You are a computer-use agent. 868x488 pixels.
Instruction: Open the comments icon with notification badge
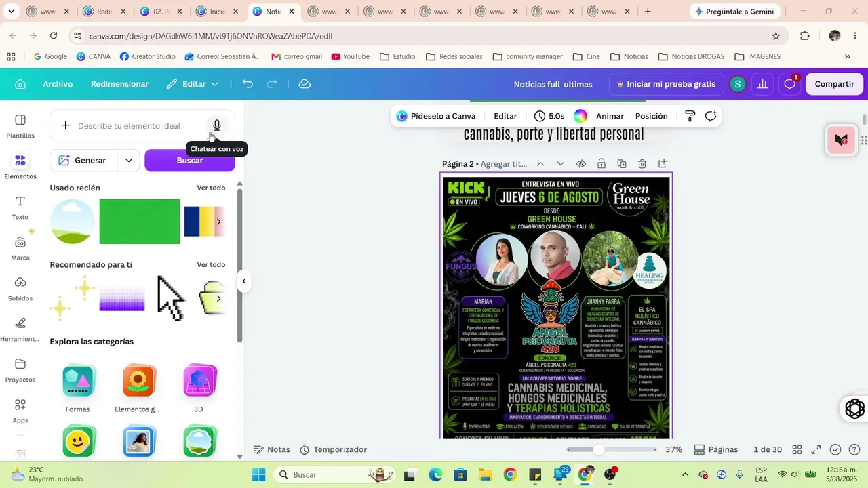point(790,84)
